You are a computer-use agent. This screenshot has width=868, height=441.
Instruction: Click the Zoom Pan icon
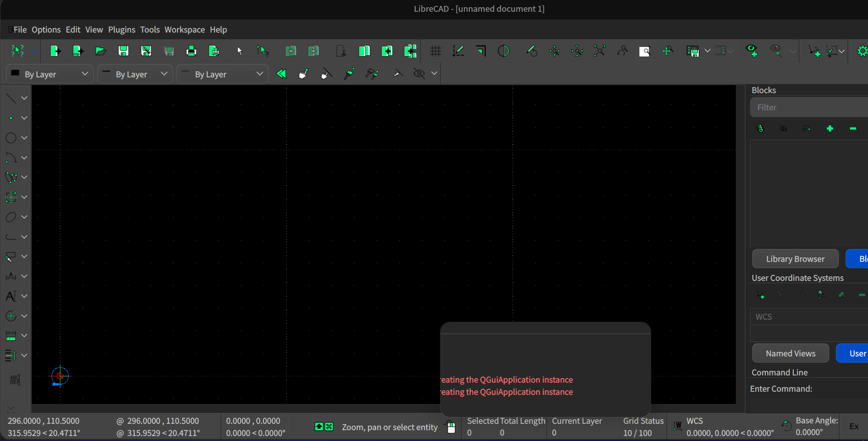coord(668,51)
